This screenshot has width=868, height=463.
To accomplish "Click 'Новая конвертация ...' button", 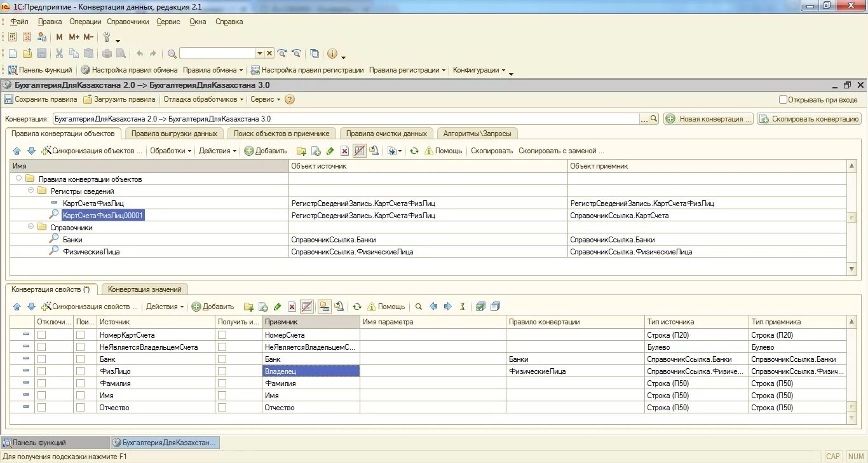I will point(709,119).
